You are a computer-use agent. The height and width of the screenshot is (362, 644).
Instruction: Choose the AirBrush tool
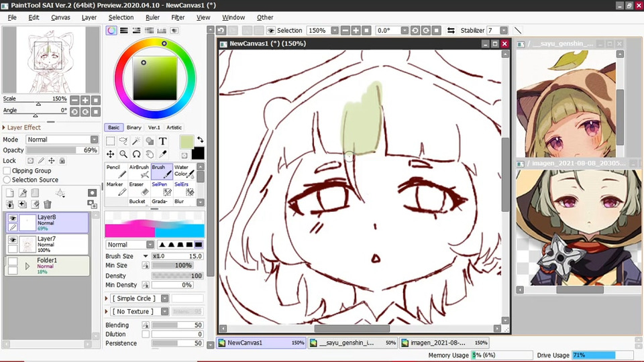click(x=139, y=171)
